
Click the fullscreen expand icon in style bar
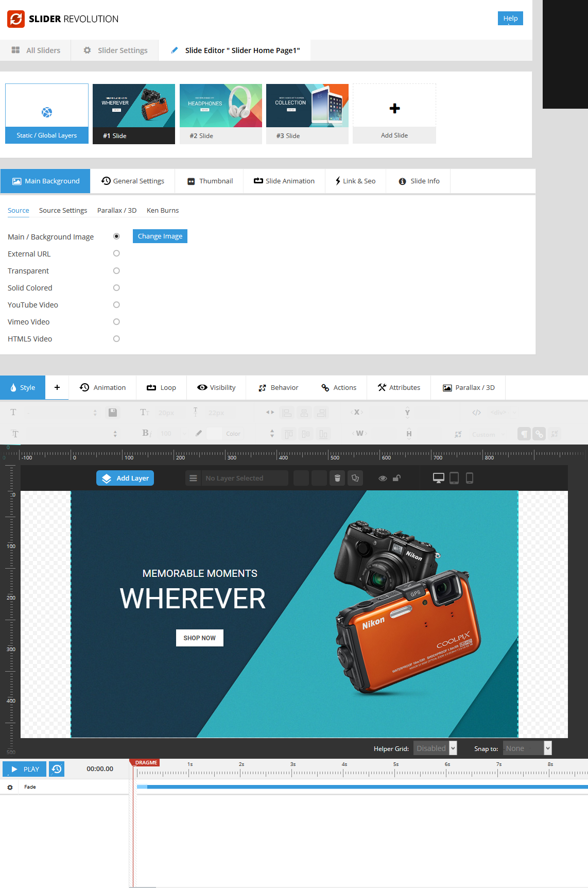[555, 434]
